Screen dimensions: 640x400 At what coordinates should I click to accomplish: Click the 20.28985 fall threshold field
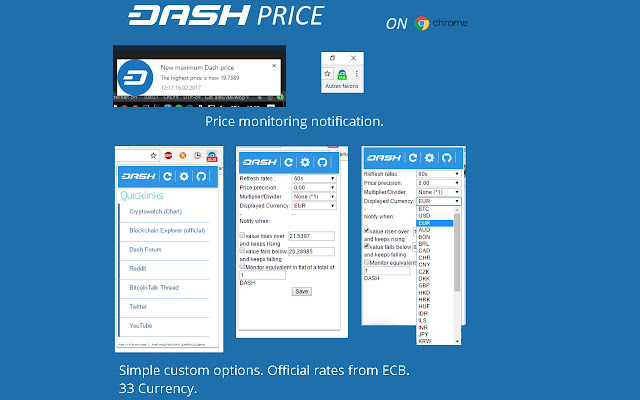pos(311,251)
